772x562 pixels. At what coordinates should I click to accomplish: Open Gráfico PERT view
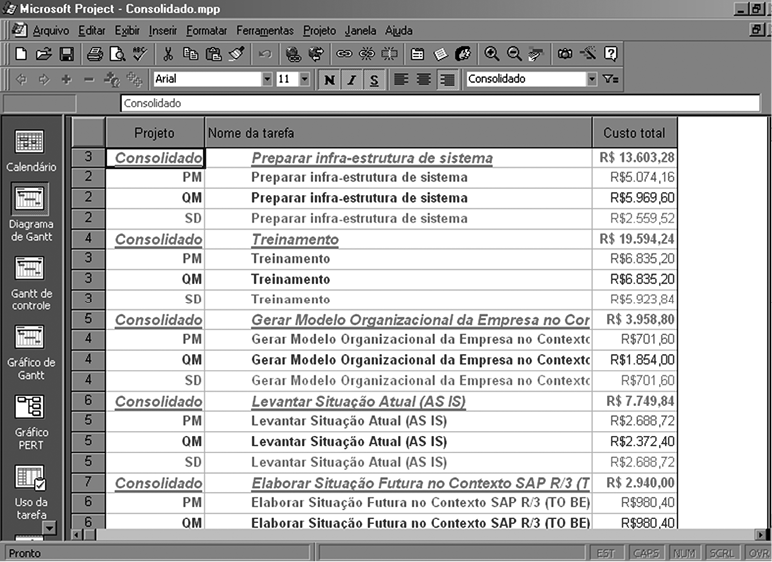click(x=31, y=422)
